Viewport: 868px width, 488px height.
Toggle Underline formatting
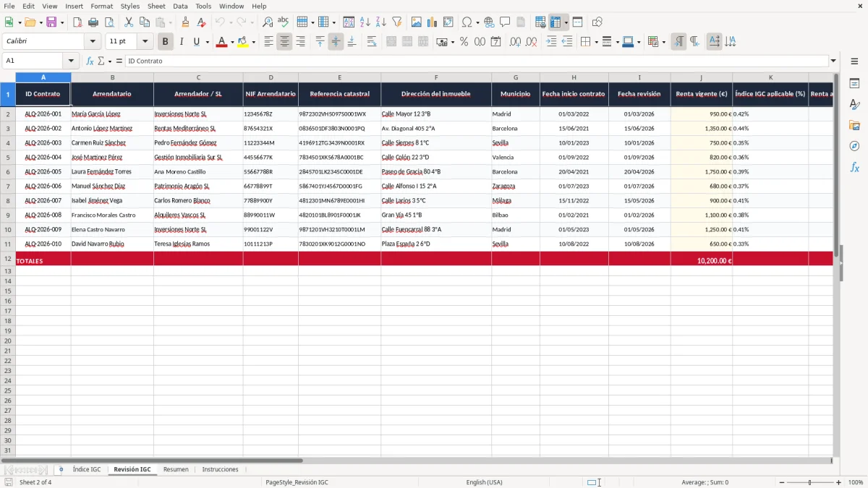[x=197, y=42]
